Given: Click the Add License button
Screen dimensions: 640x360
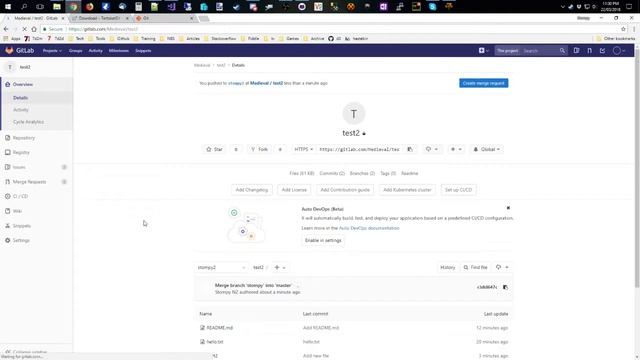Looking at the screenshot, I should pos(294,190).
